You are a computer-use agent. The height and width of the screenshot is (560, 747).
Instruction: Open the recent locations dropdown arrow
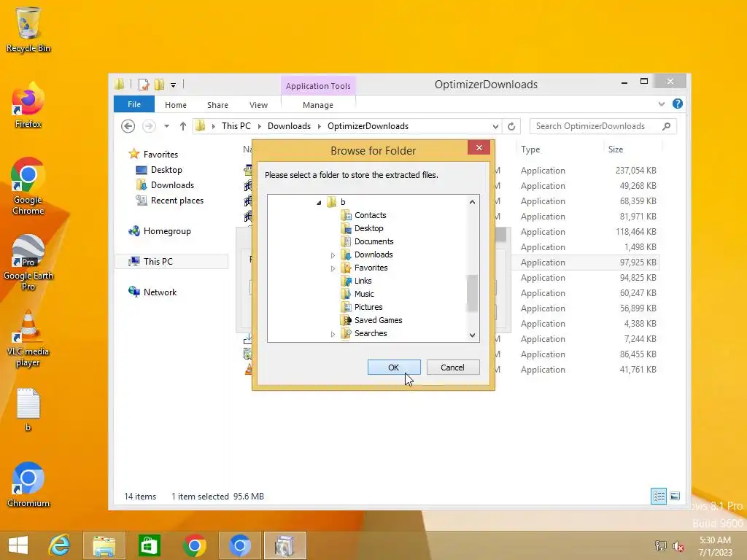(x=166, y=126)
